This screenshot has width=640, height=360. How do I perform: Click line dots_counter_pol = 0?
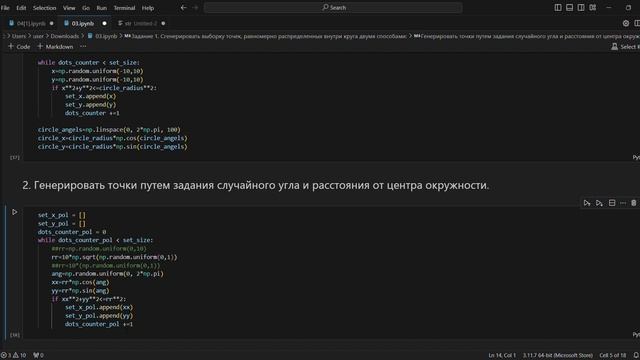click(x=72, y=232)
